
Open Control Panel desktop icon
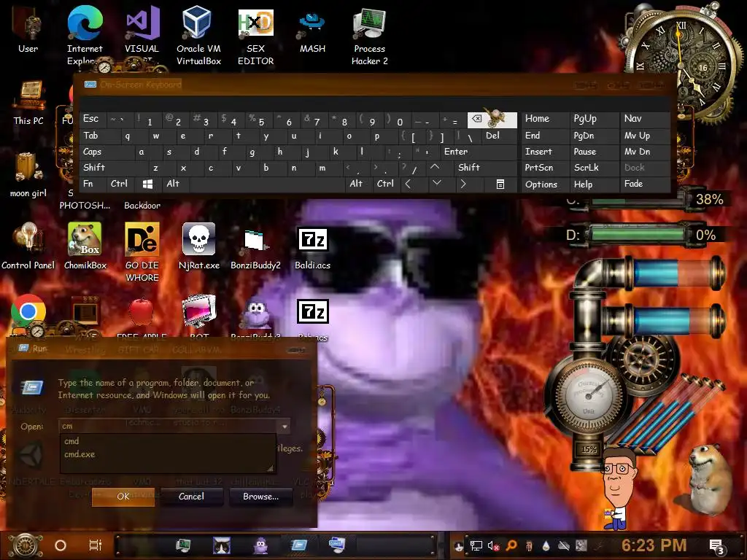coord(28,245)
